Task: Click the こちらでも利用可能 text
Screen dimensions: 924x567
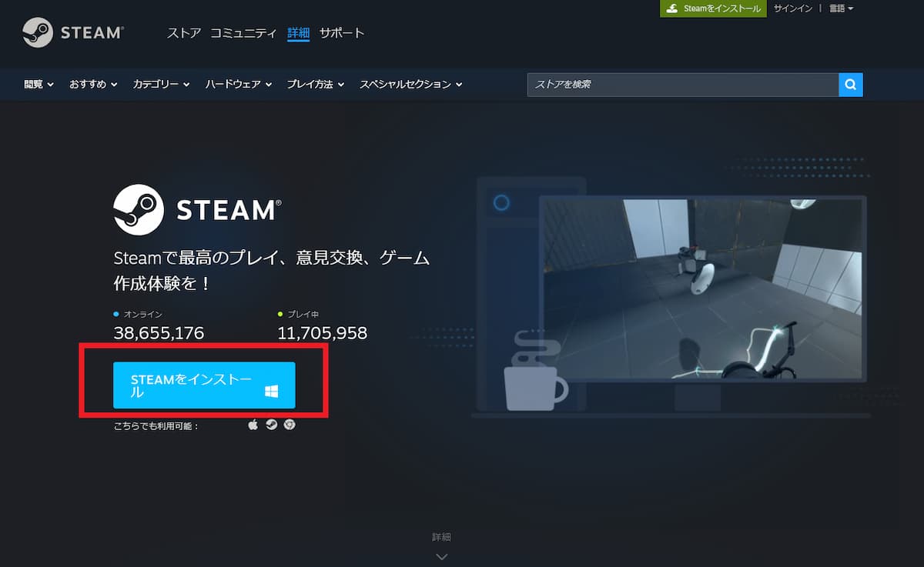Action: point(156,425)
